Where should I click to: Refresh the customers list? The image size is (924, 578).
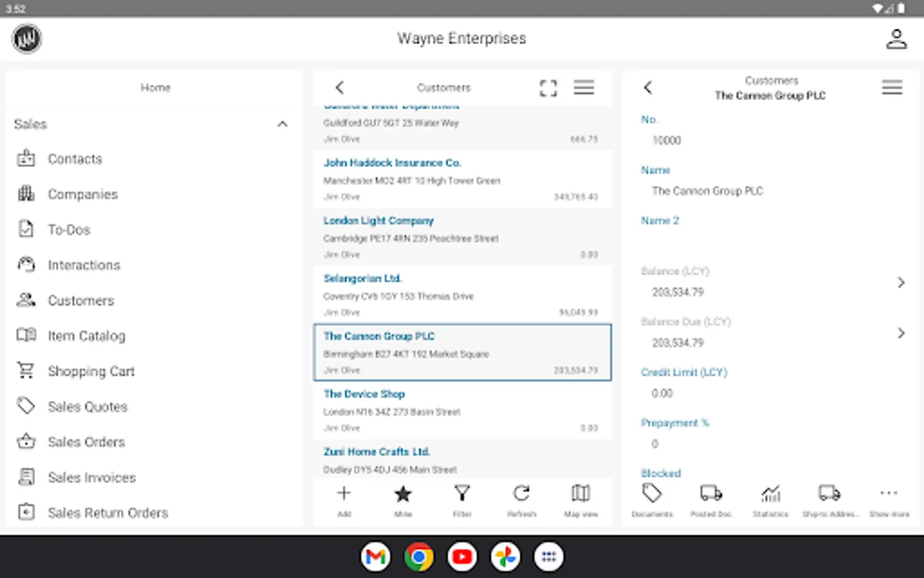[x=522, y=500]
